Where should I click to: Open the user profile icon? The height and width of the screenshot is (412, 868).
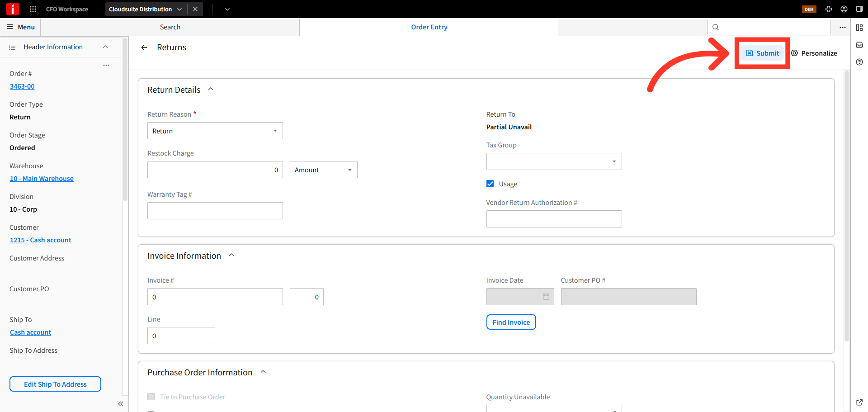844,9
